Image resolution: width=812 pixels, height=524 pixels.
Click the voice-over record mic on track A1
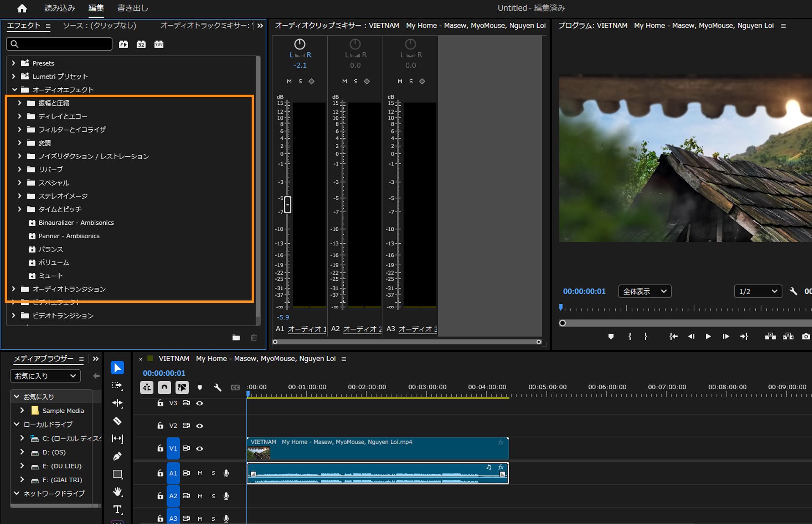(x=226, y=473)
